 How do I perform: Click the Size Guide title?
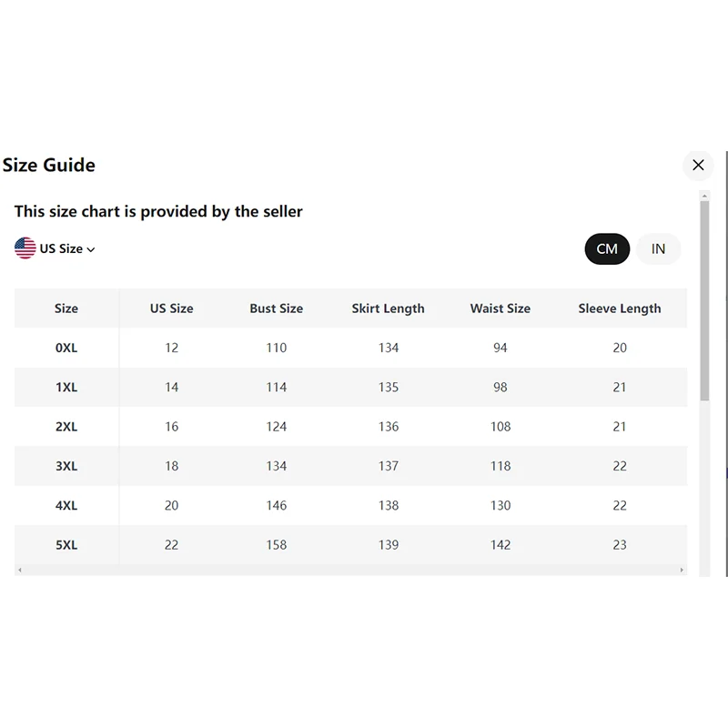point(49,165)
